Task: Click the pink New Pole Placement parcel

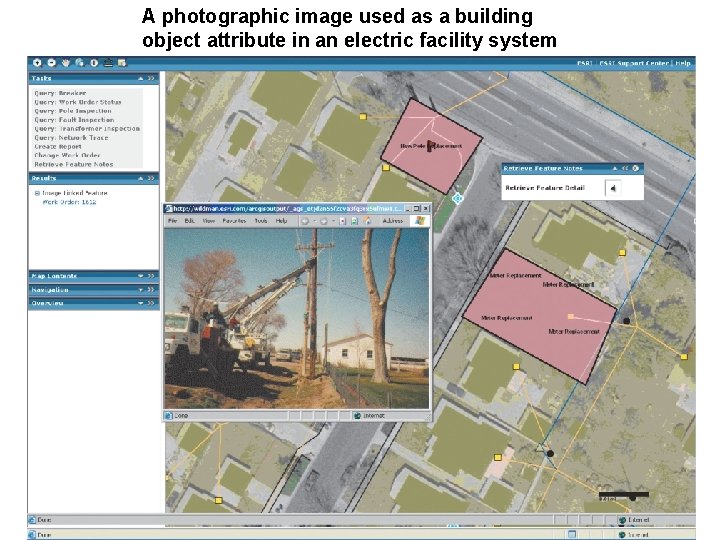Action: click(432, 146)
